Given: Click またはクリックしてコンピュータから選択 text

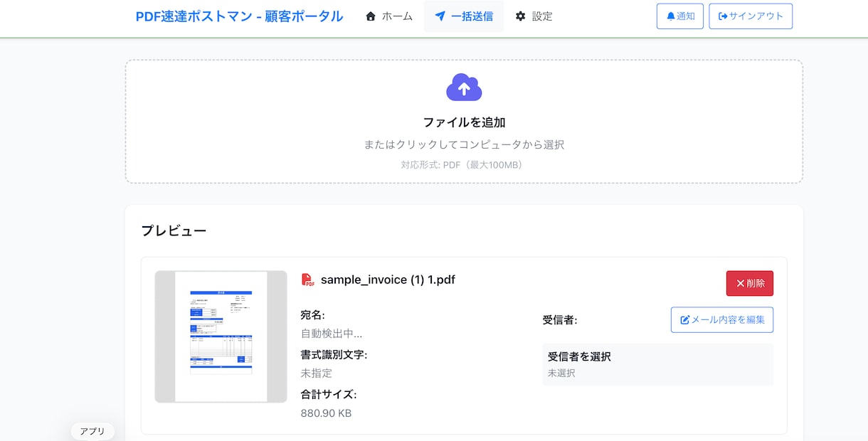Looking at the screenshot, I should point(464,144).
